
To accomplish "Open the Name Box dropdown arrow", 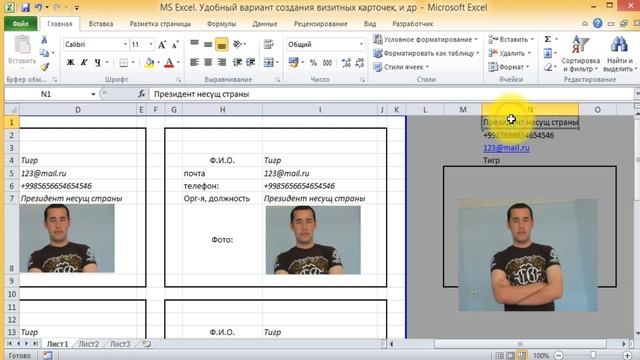I will pyautogui.click(x=93, y=94).
